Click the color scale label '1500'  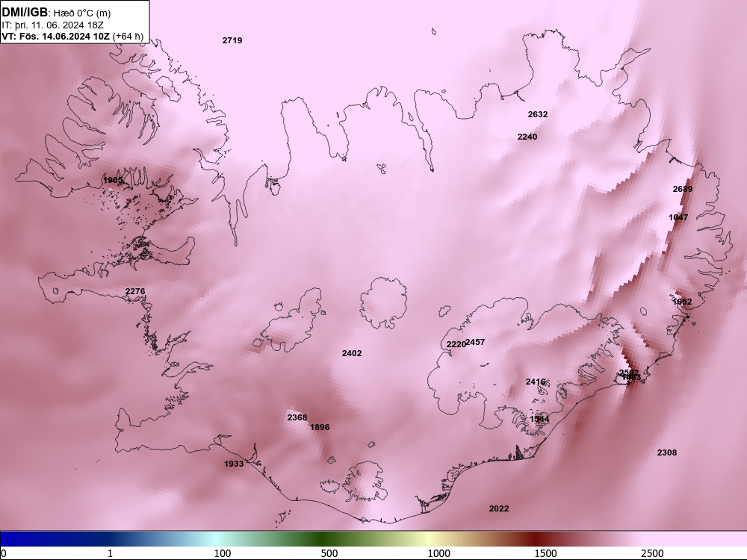[545, 553]
